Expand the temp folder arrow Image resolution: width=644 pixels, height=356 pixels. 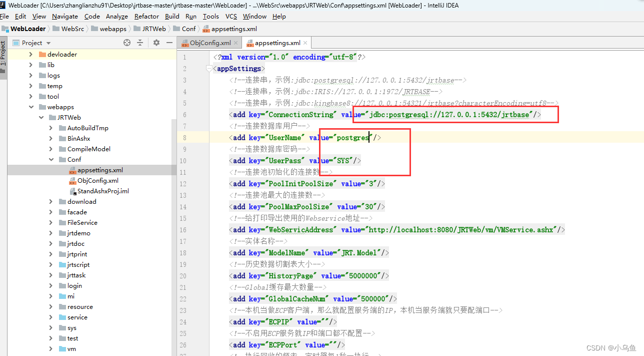click(x=30, y=86)
